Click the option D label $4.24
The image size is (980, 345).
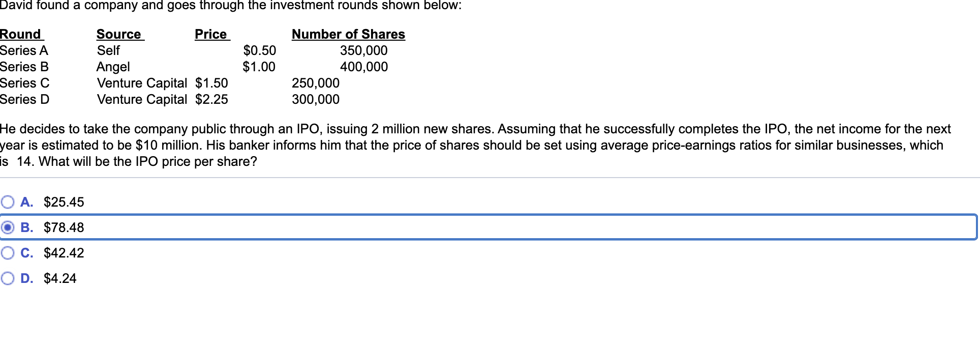pos(60,278)
